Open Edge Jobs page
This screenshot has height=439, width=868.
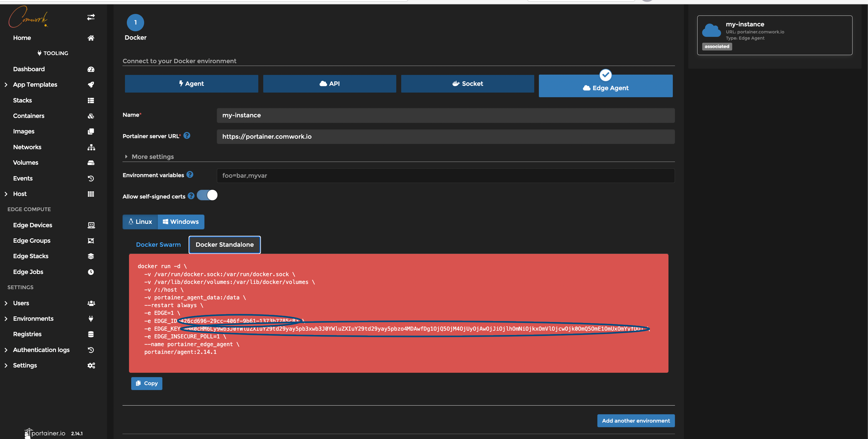point(28,272)
